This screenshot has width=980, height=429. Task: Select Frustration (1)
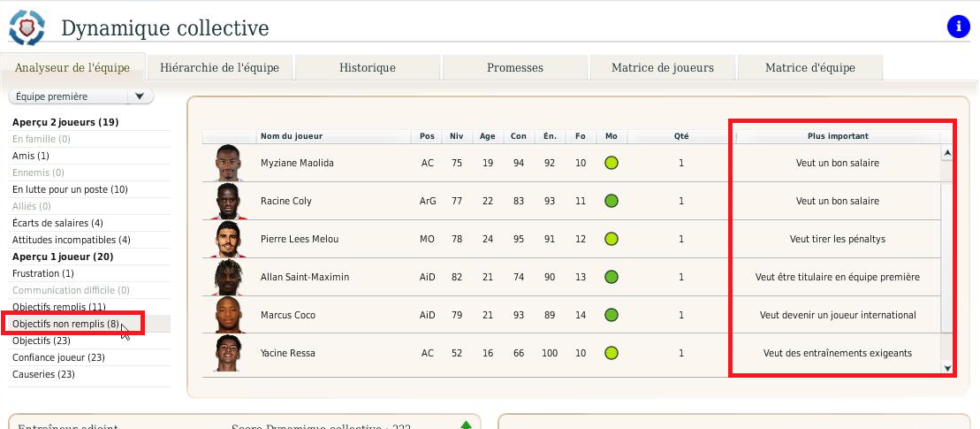[x=43, y=274]
